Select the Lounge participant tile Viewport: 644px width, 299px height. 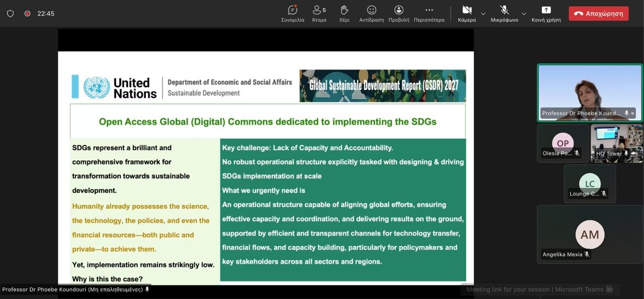click(590, 184)
